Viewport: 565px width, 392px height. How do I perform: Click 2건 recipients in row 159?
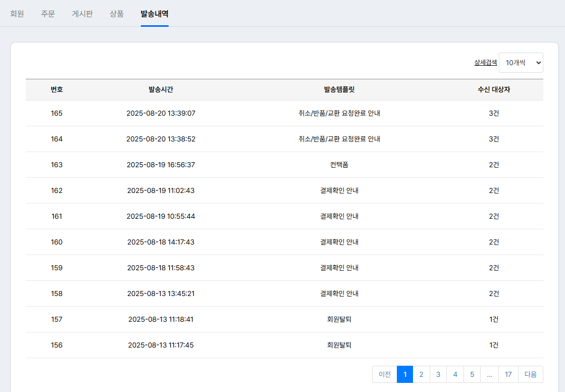[494, 268]
